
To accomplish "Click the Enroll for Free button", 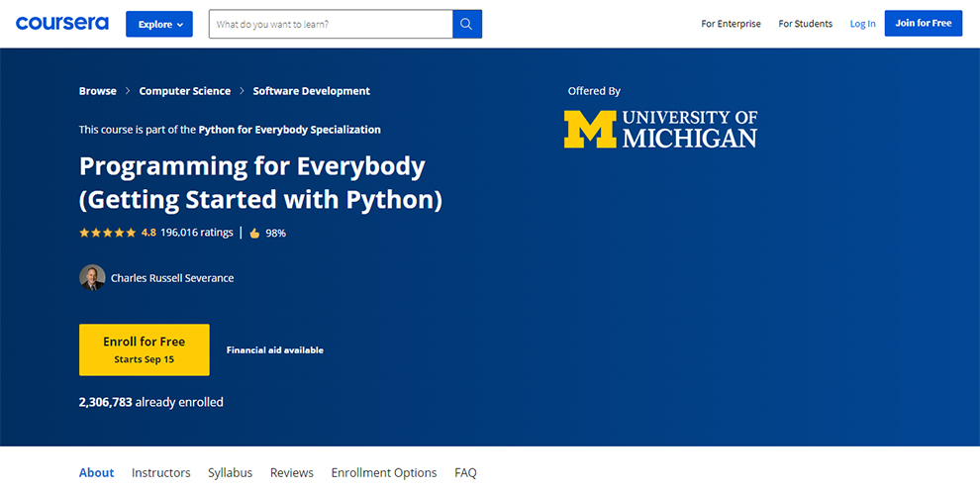I will 145,349.
